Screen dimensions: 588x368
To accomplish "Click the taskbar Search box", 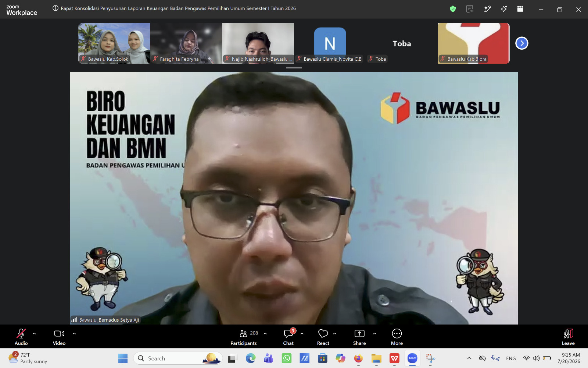I will tap(178, 358).
